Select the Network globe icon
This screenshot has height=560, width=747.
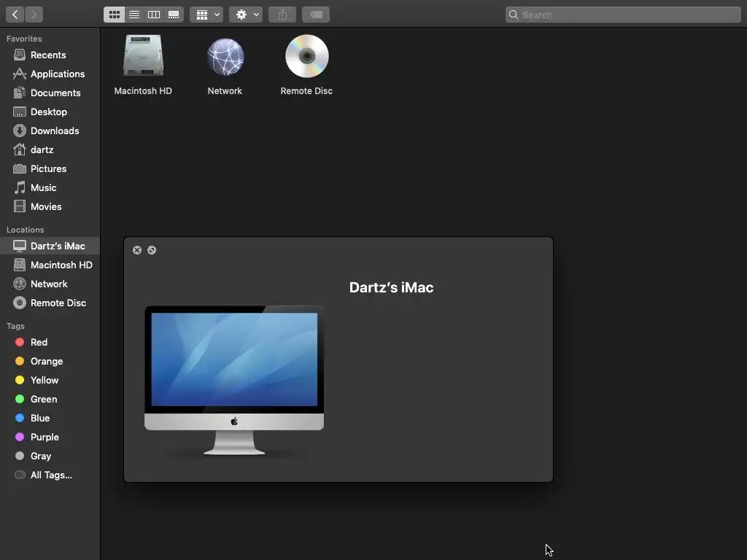[x=225, y=57]
